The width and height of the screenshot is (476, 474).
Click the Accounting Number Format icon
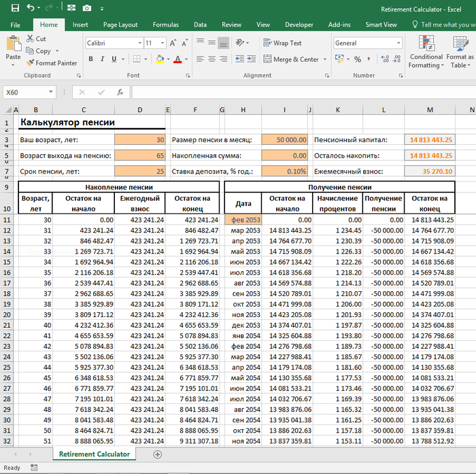tap(339, 59)
